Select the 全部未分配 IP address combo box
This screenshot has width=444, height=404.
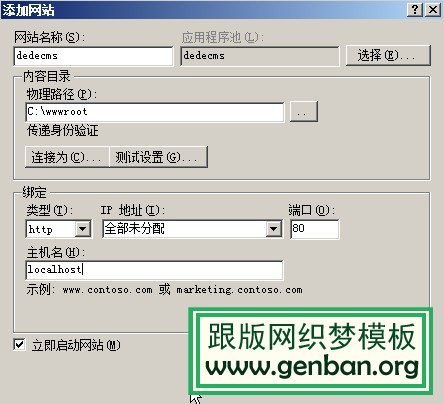192,229
